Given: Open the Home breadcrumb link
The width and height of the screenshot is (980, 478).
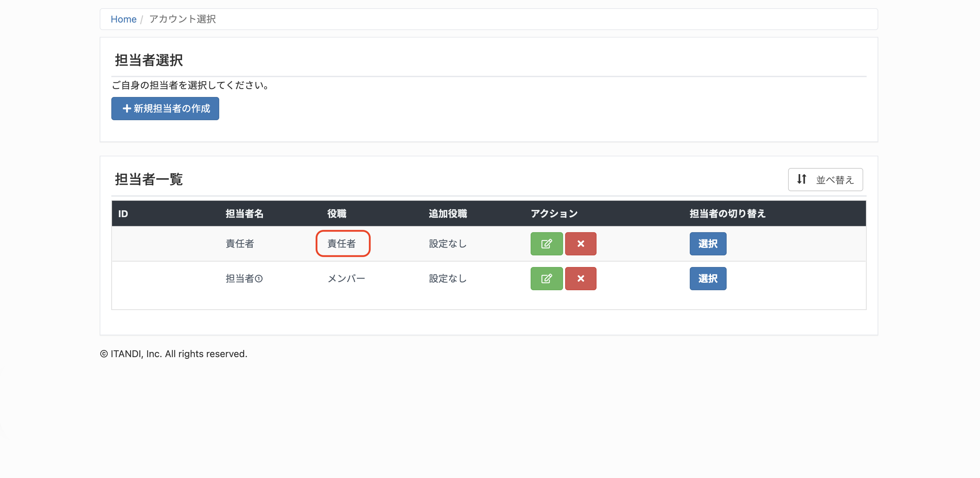Looking at the screenshot, I should click(x=123, y=19).
